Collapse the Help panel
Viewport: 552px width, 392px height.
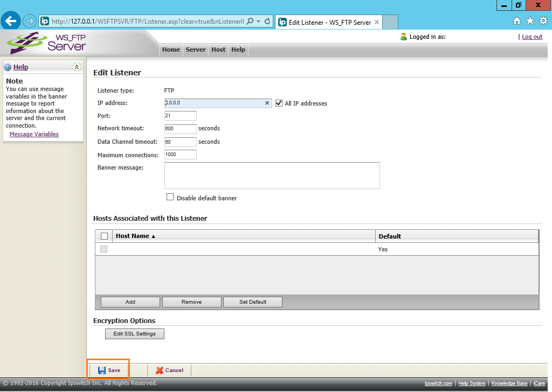(x=77, y=67)
